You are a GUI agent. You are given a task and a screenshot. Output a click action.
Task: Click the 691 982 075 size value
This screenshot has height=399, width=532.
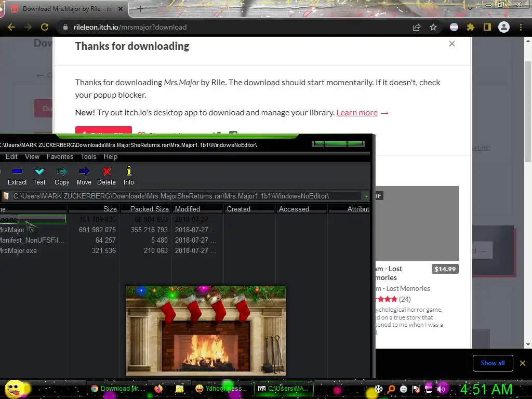tap(97, 230)
